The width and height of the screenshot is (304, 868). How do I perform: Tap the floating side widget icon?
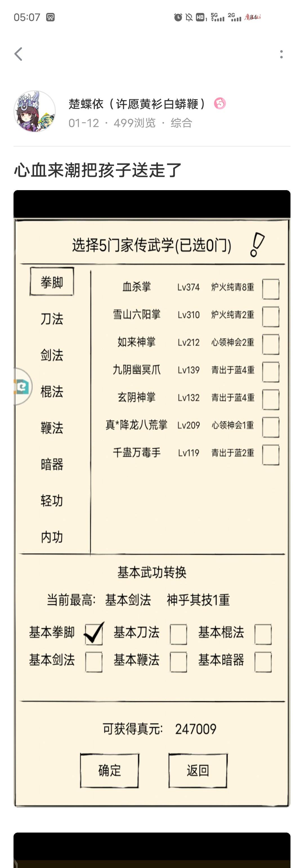[23, 386]
